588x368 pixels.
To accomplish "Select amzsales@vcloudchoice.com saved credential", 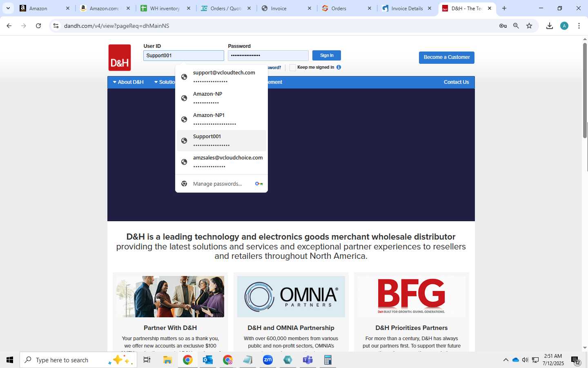I will (221, 162).
